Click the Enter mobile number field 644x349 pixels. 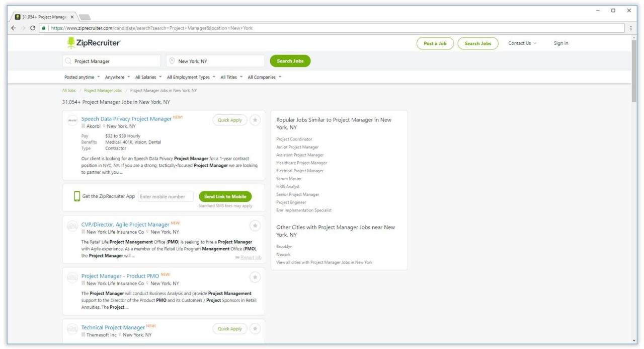click(167, 196)
